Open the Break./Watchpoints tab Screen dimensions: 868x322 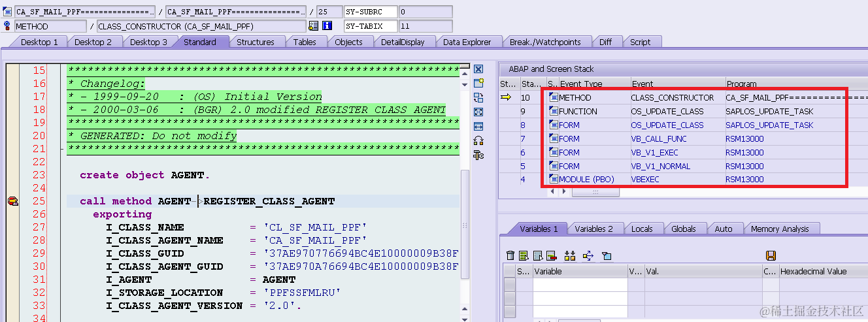545,42
